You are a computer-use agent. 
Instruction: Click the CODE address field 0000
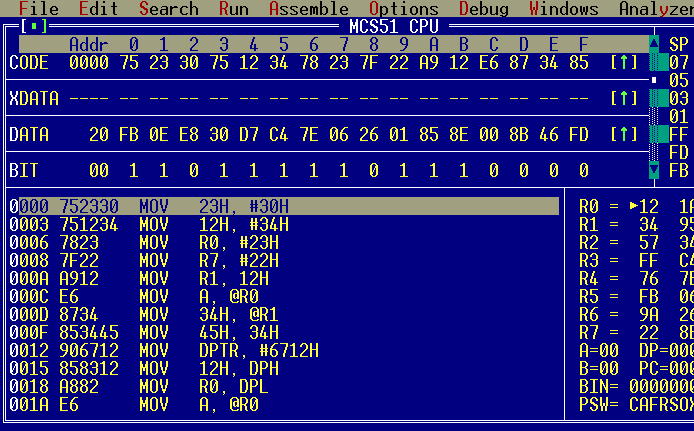click(88, 63)
